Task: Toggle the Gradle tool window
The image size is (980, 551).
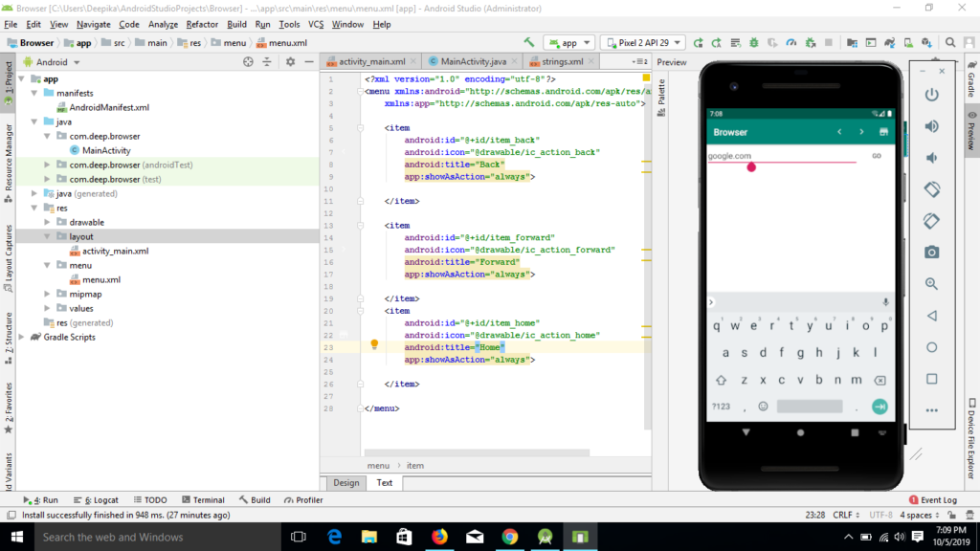Action: (x=972, y=80)
